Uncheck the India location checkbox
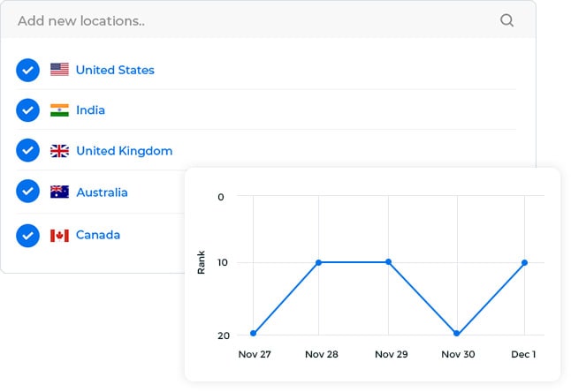This screenshot has height=392, width=571. pos(27,110)
